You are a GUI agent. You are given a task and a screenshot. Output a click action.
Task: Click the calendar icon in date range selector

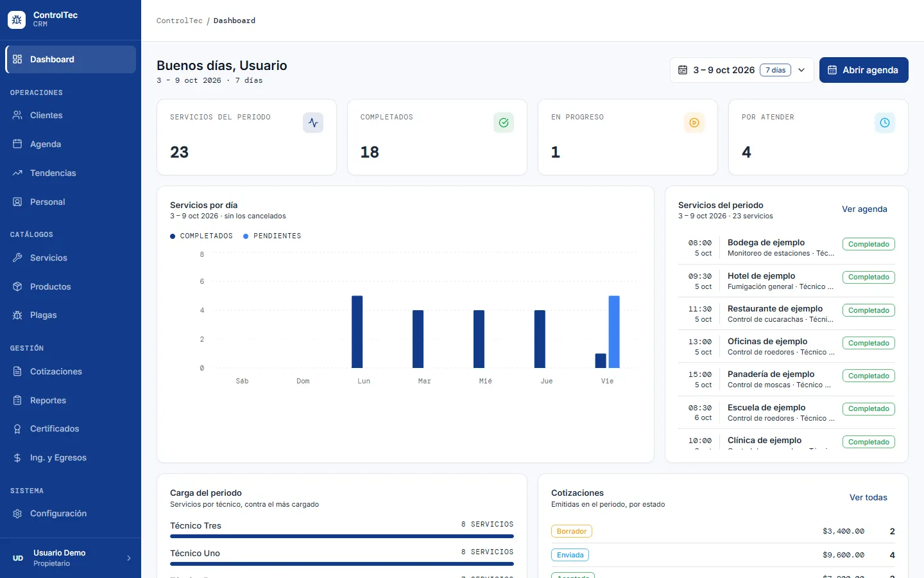(683, 70)
